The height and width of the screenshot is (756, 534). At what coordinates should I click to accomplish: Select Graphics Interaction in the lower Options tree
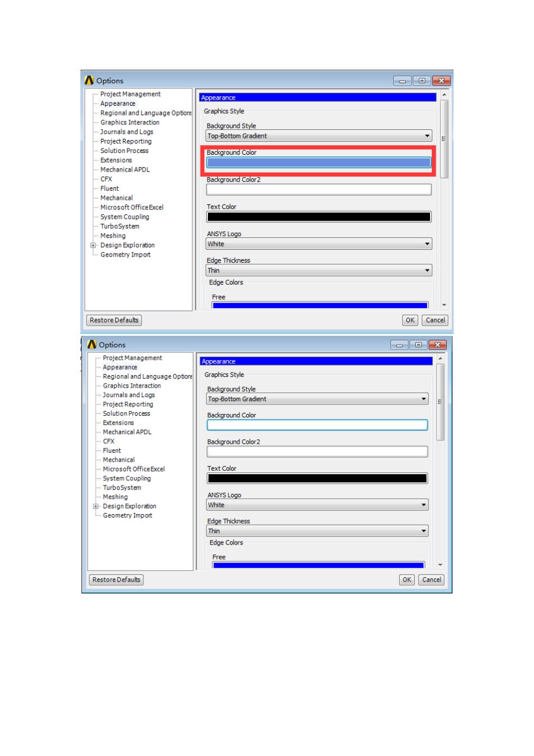(x=132, y=386)
